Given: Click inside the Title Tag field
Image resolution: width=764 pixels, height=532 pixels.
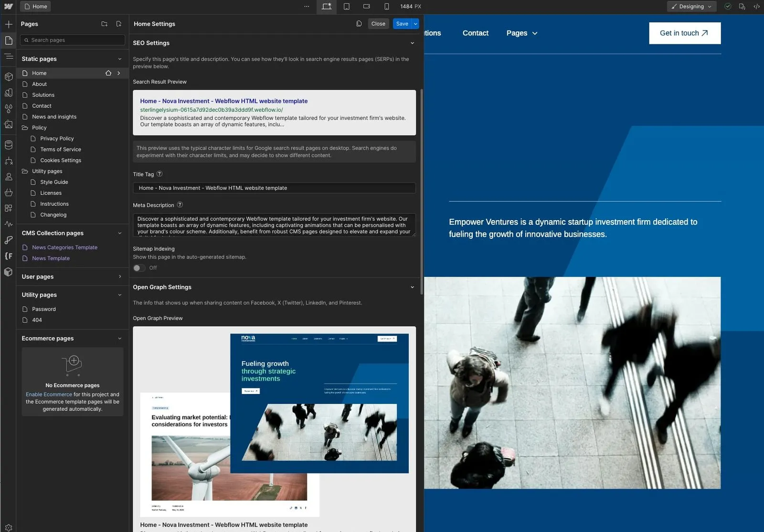Looking at the screenshot, I should (x=274, y=188).
